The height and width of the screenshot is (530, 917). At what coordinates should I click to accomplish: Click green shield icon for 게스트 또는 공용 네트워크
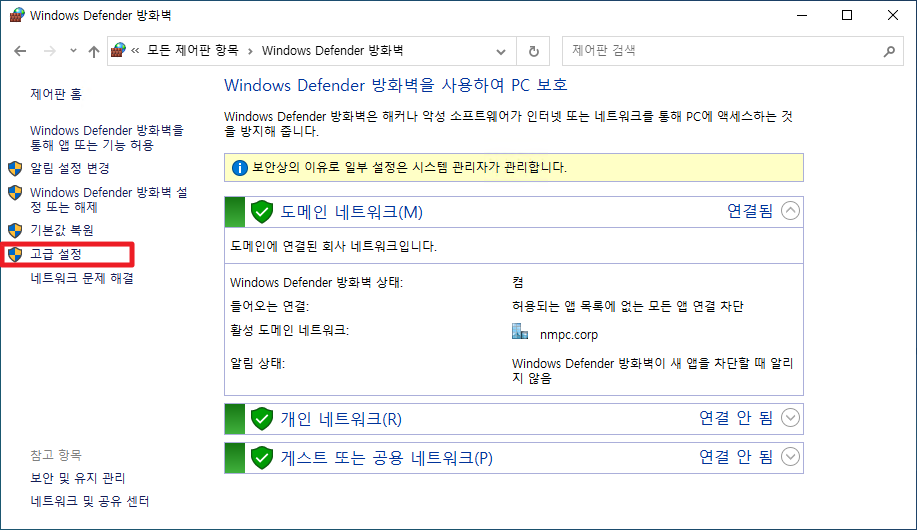click(x=262, y=457)
